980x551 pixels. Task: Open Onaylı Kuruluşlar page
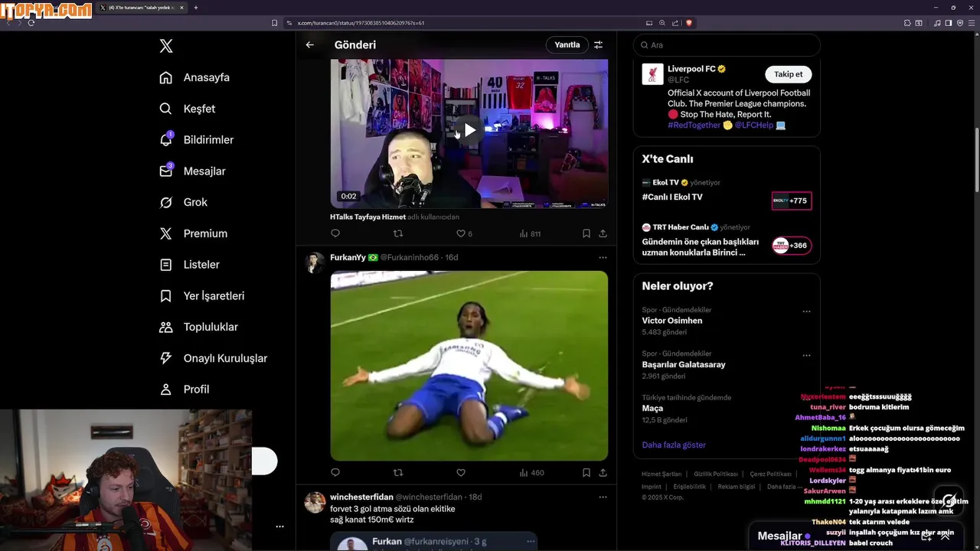[213, 358]
